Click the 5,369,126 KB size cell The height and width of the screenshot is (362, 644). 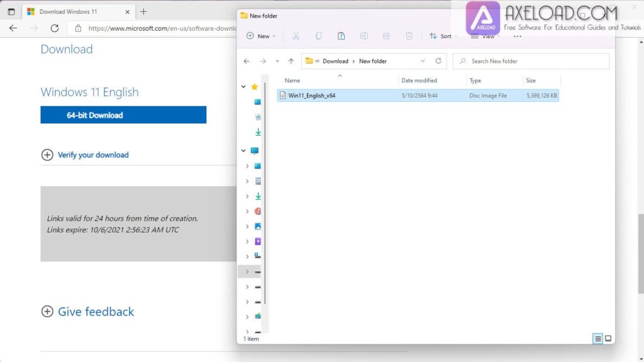click(541, 96)
